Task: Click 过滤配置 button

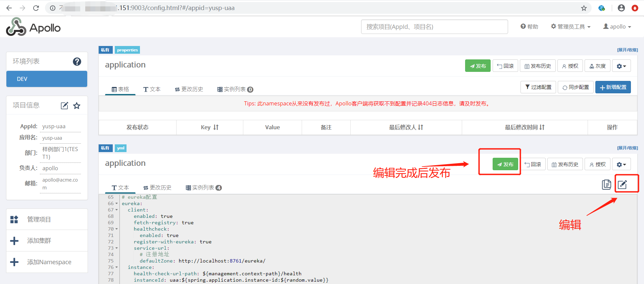Action: [538, 87]
